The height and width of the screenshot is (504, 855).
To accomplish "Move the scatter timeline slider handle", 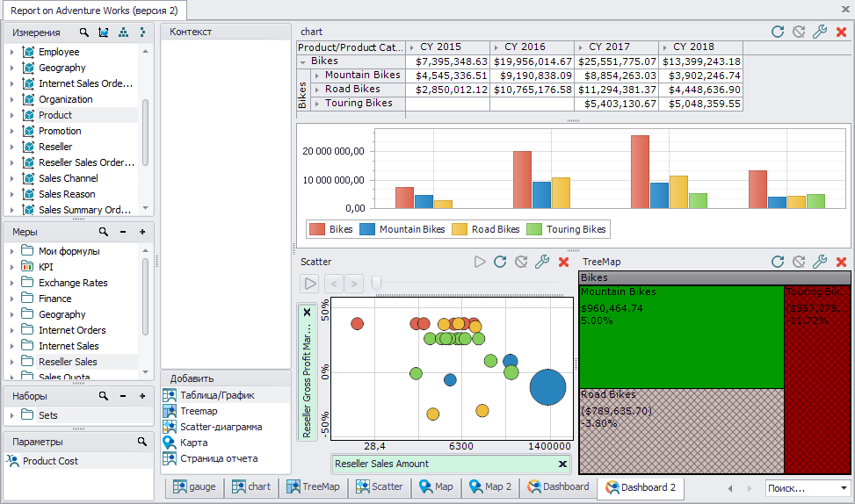I will tap(376, 284).
